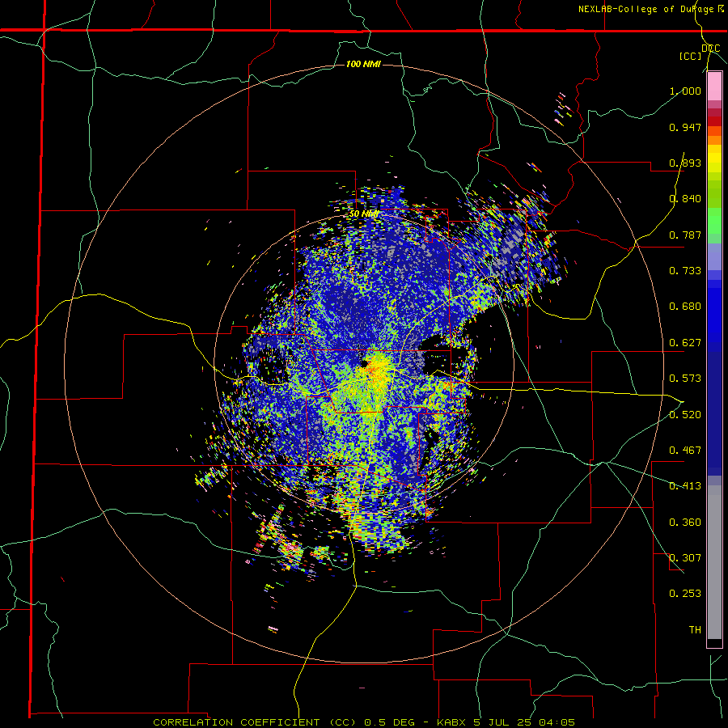Click the 0.733 scale label
Screen dimensions: 728x728
[685, 271]
